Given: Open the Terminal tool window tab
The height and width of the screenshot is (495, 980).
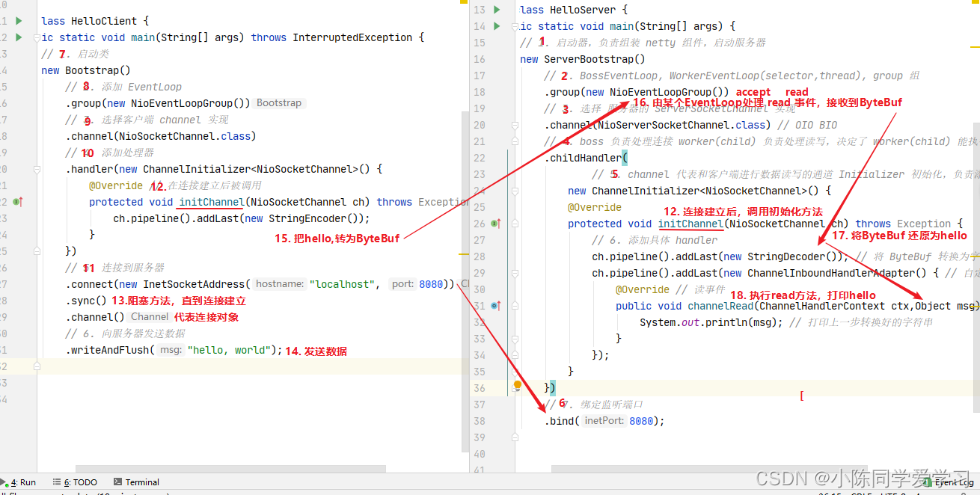Looking at the screenshot, I should pos(136,482).
